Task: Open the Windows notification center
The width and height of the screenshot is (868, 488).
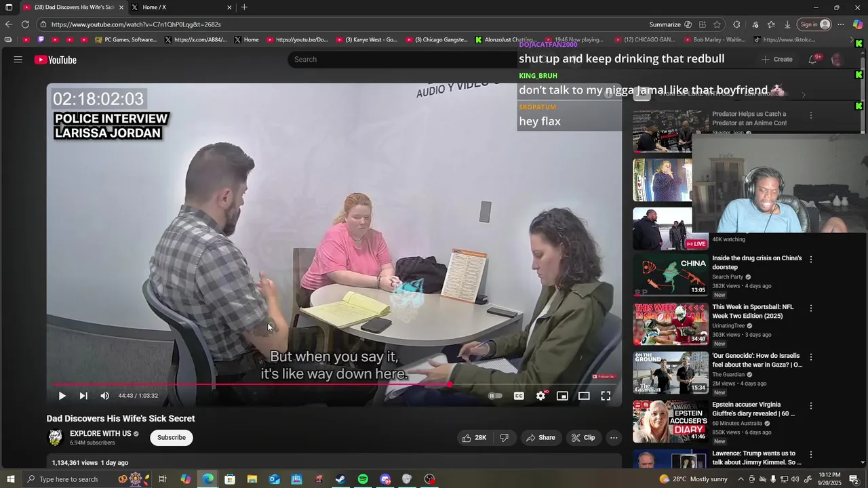Action: coord(854,479)
